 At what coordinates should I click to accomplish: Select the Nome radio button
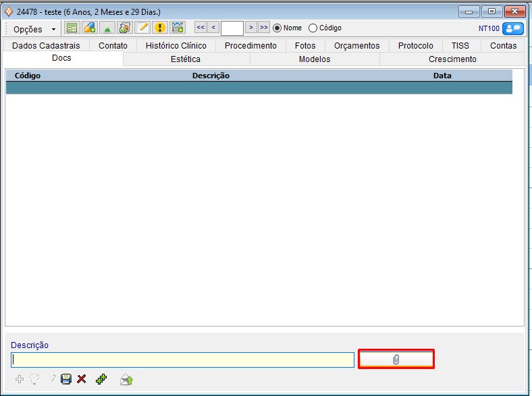pos(277,28)
